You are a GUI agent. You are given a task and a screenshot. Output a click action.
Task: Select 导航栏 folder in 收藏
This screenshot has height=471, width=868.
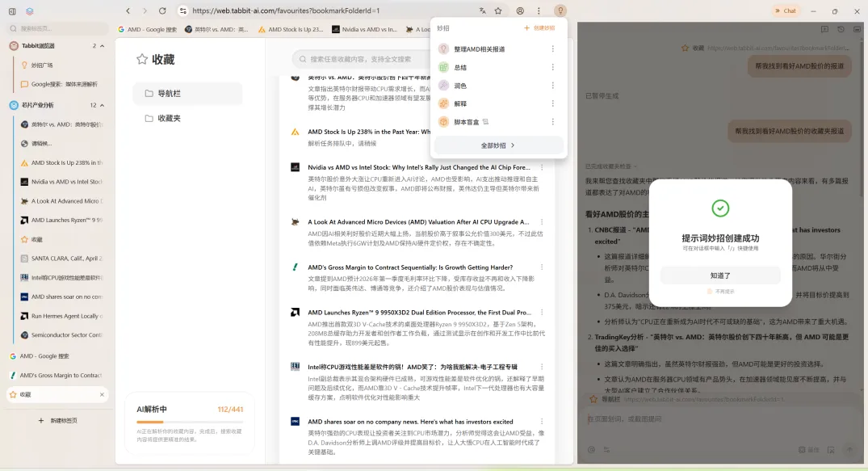click(187, 94)
